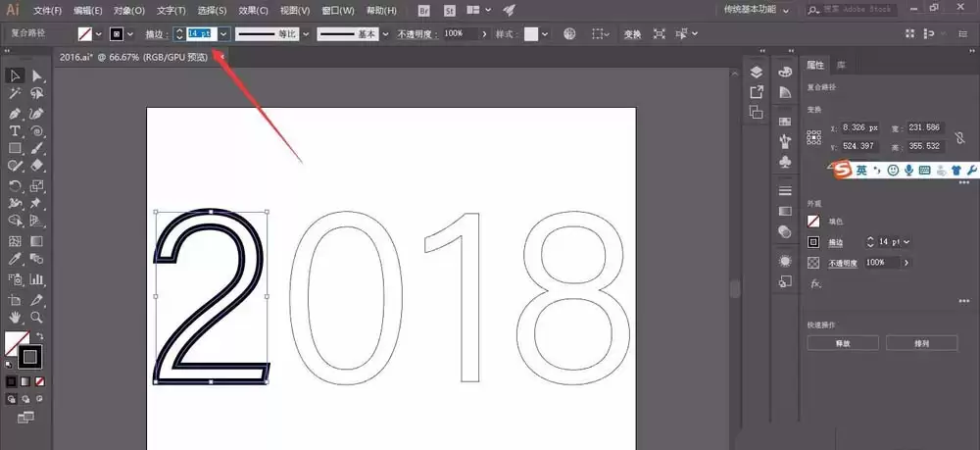Swap fill and stroke colors
The image size is (980, 450).
click(40, 335)
